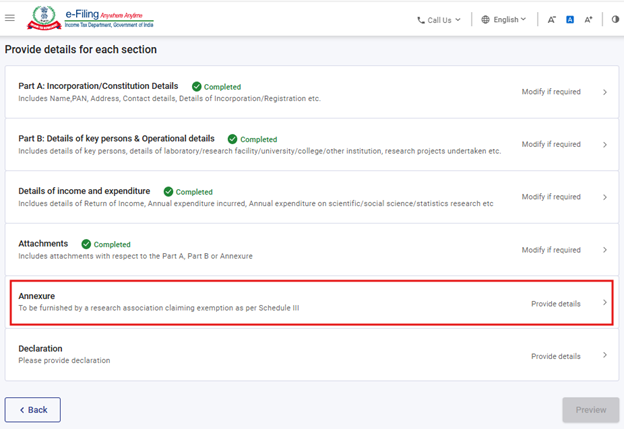The width and height of the screenshot is (624, 429).
Task: Open Details of income and expenditure section
Action: pos(85,191)
